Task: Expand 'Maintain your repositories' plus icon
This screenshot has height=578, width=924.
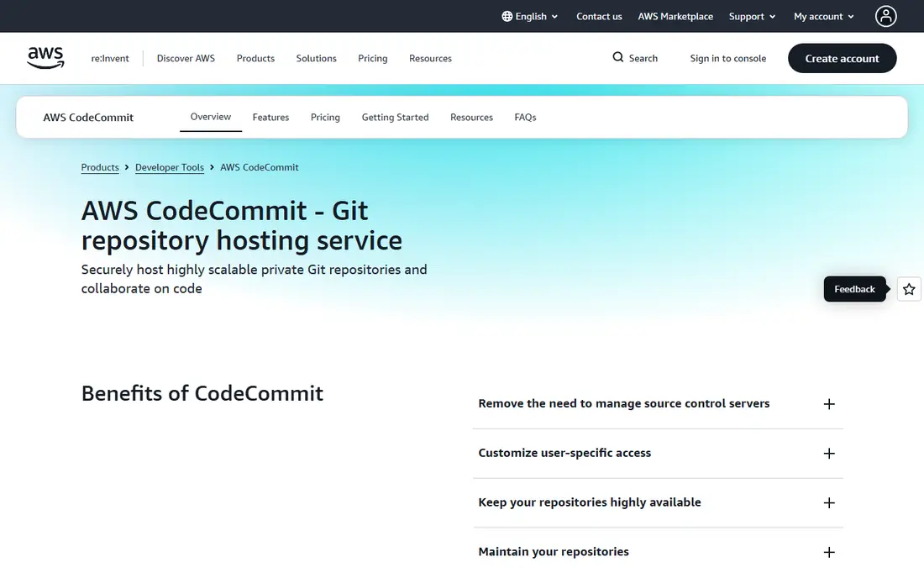Action: tap(828, 553)
